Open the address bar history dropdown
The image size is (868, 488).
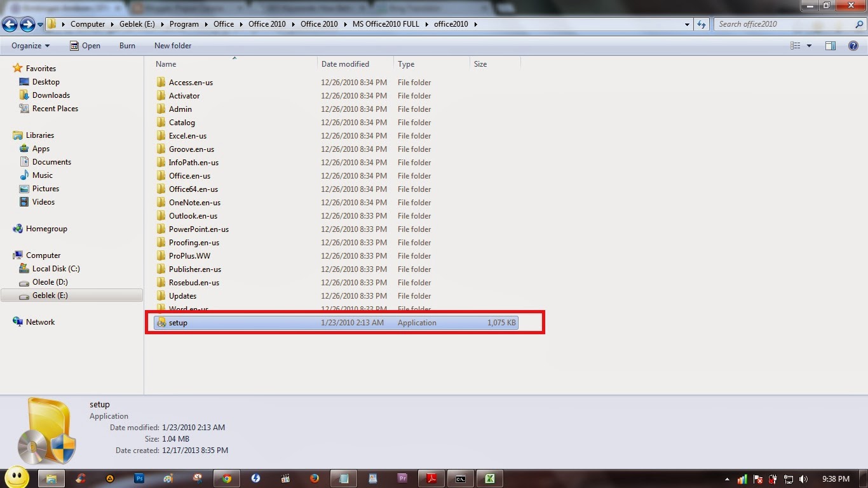687,24
